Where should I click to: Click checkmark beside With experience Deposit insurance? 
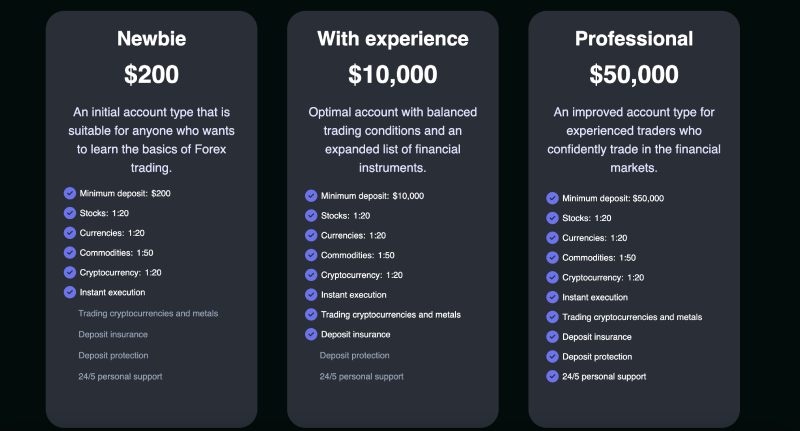pos(311,334)
